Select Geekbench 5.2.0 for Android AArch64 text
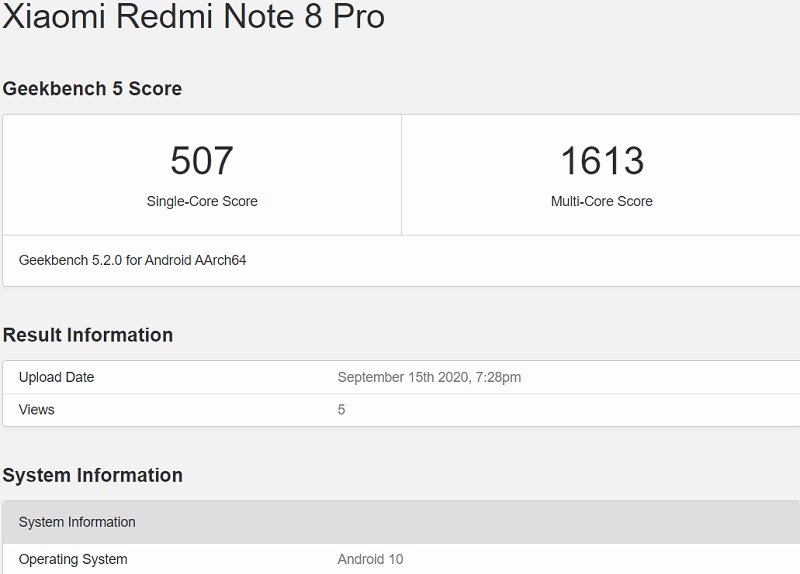The width and height of the screenshot is (800, 574). click(x=133, y=260)
